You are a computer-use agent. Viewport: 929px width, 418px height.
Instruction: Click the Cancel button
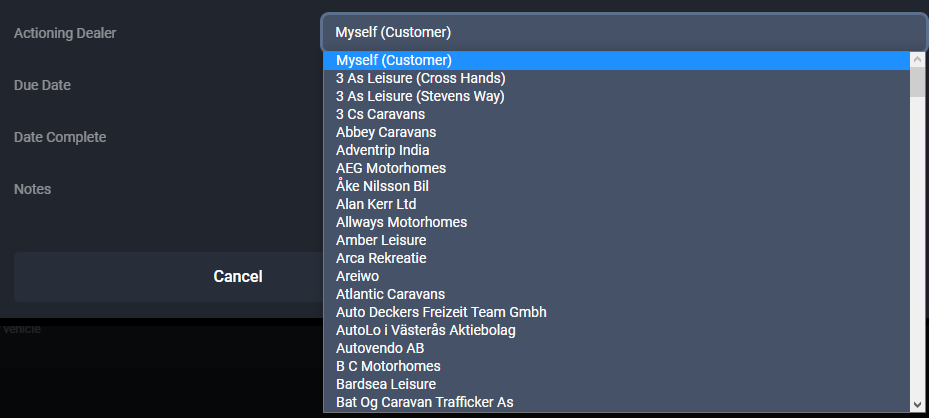(x=238, y=276)
